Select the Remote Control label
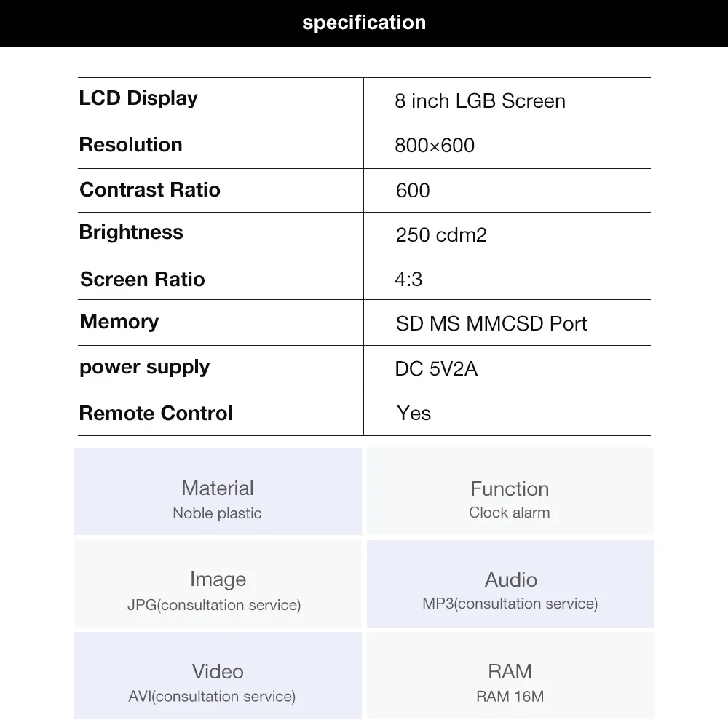The image size is (728, 728). pyautogui.click(x=156, y=414)
